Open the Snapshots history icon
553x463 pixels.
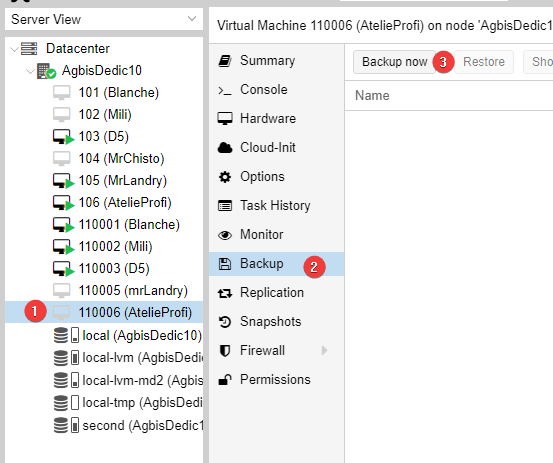pos(225,322)
